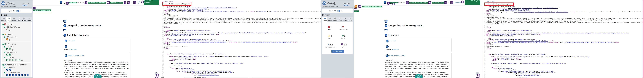Click the Code button at bottom of left page
This screenshot has height=78, width=644.
tap(98, 76)
